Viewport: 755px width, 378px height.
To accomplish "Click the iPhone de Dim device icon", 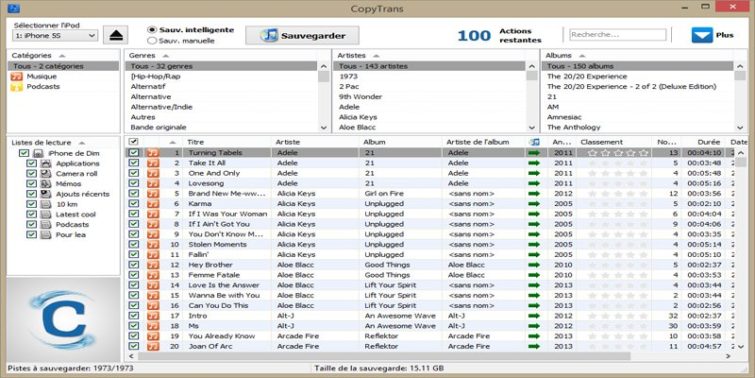I will pos(39,153).
